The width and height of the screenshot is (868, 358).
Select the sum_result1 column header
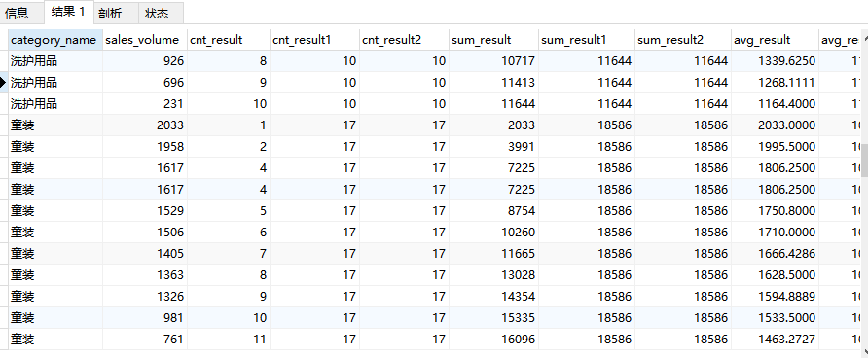click(587, 40)
